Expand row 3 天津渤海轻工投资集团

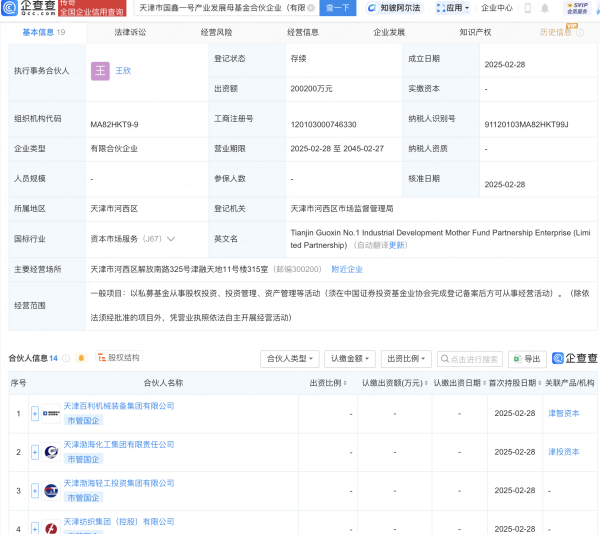tap(35, 491)
